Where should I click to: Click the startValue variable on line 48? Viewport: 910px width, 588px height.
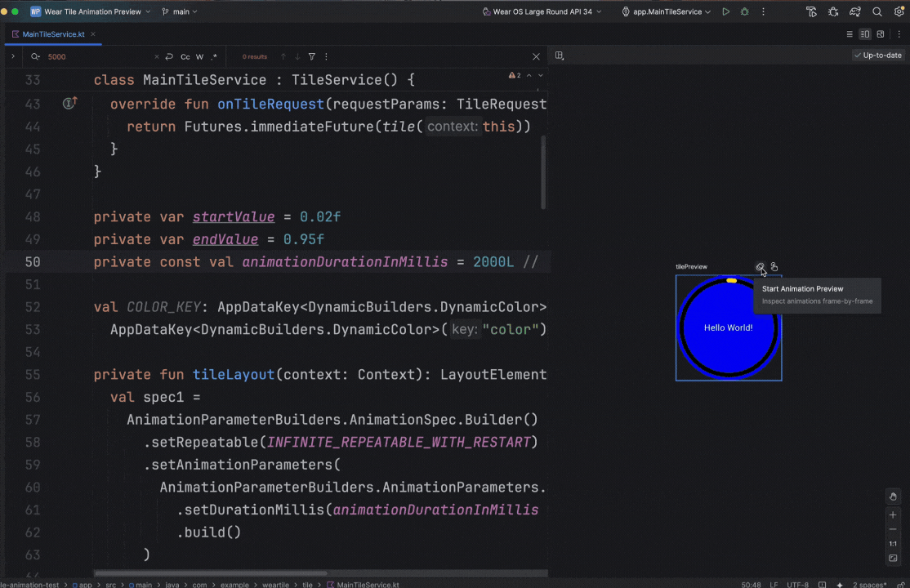(234, 216)
